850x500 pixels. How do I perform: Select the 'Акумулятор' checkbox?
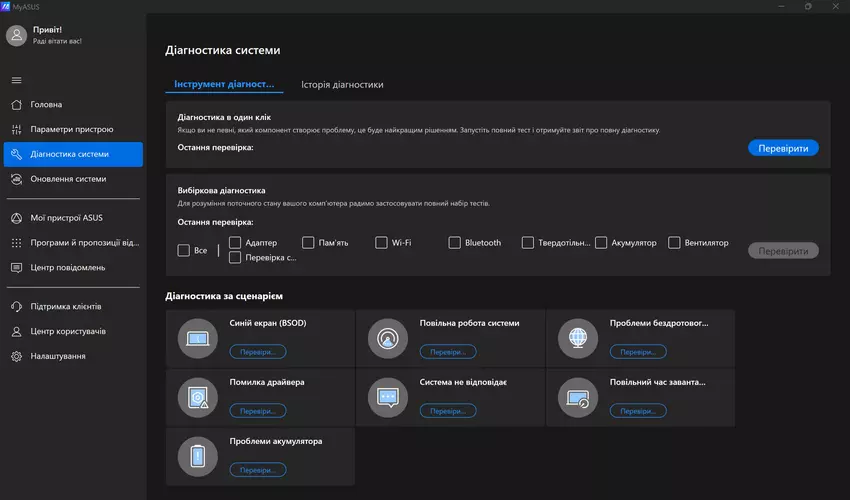click(601, 242)
